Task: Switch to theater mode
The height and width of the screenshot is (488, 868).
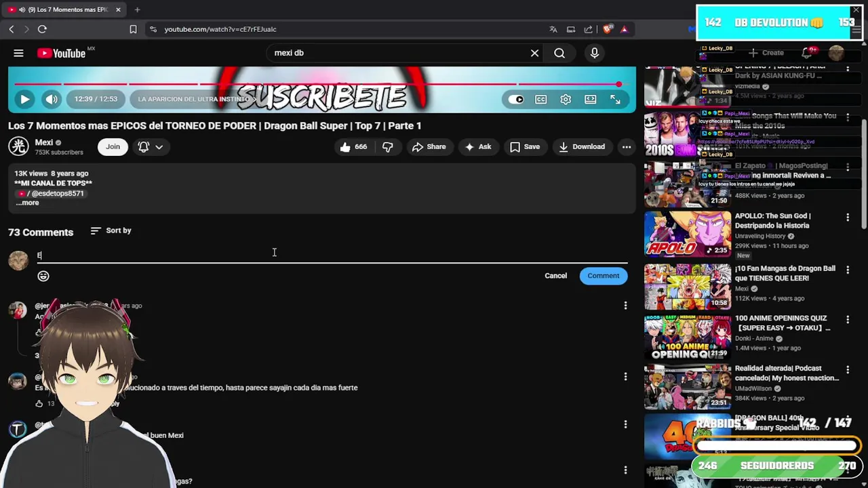Action: (591, 99)
